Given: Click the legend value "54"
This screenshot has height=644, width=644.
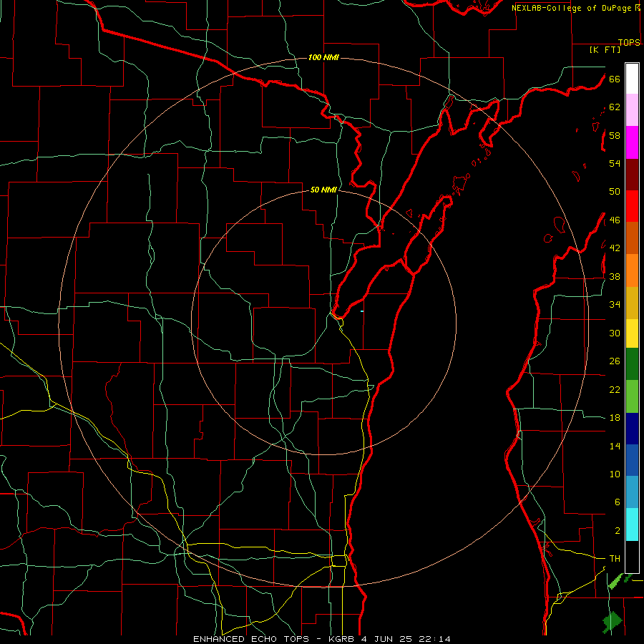Looking at the screenshot, I should pos(615,163).
